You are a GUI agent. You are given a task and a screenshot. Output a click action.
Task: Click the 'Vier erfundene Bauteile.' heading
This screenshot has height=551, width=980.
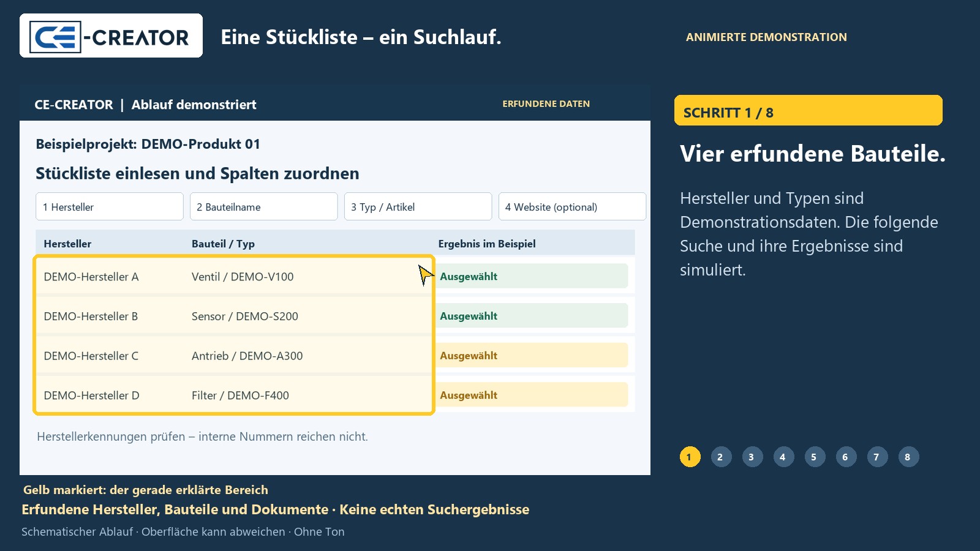(x=813, y=154)
